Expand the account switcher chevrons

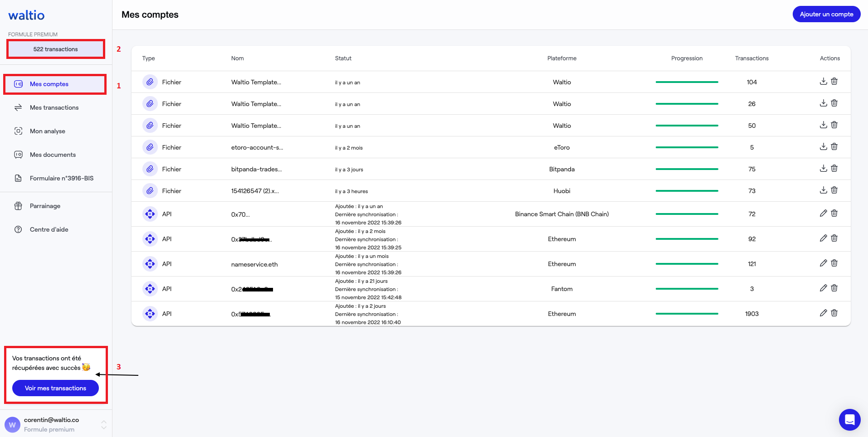click(x=104, y=425)
